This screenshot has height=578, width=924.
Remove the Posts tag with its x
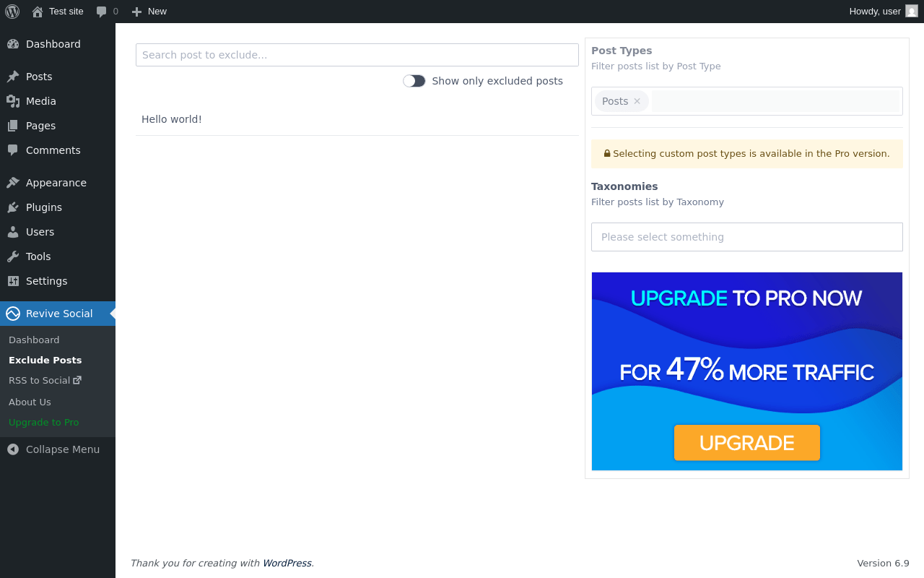(x=637, y=101)
